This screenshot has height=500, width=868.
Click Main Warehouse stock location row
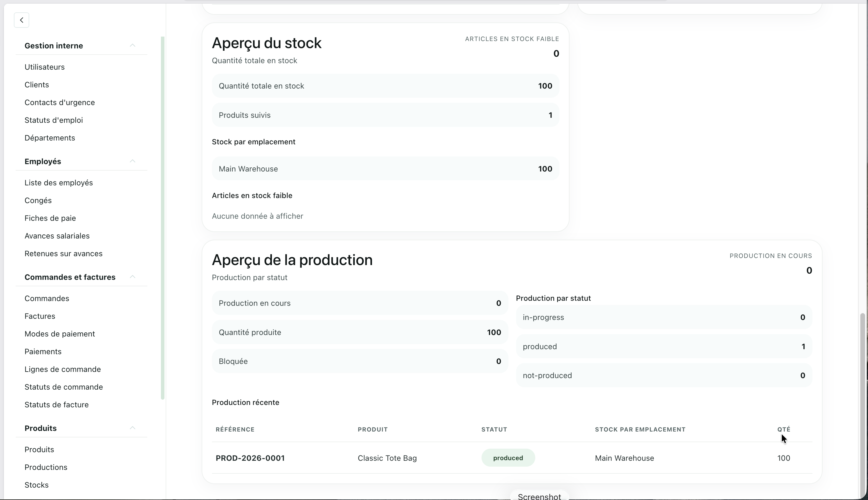coord(385,169)
